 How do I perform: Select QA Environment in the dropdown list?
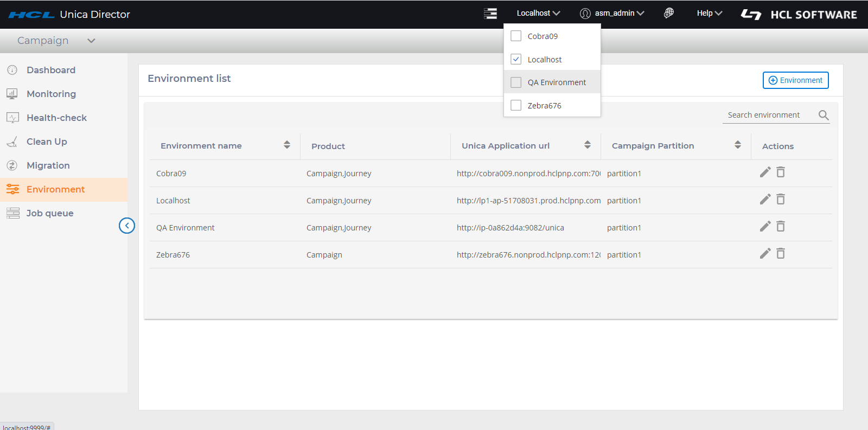click(557, 82)
